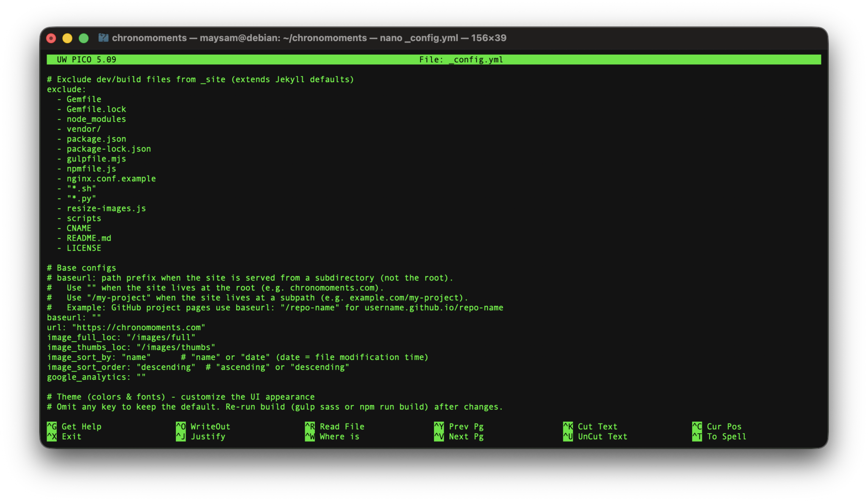868x501 pixels.
Task: Click the ^K Cut Text shortcut
Action: (x=590, y=426)
